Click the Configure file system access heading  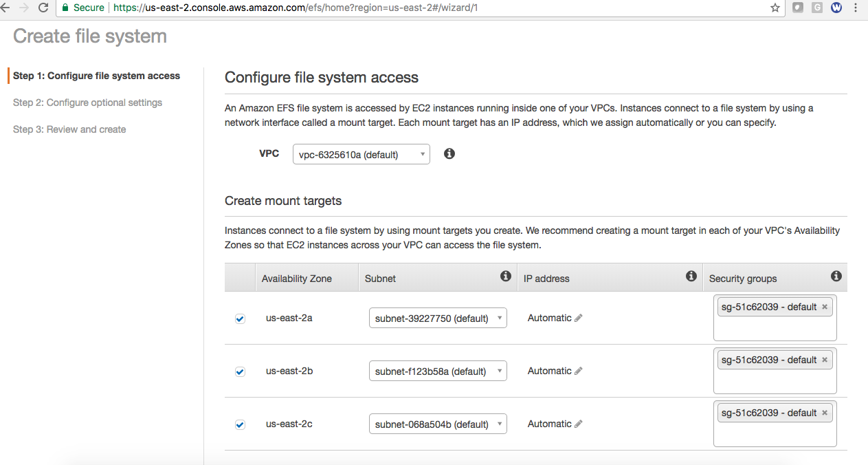[322, 78]
